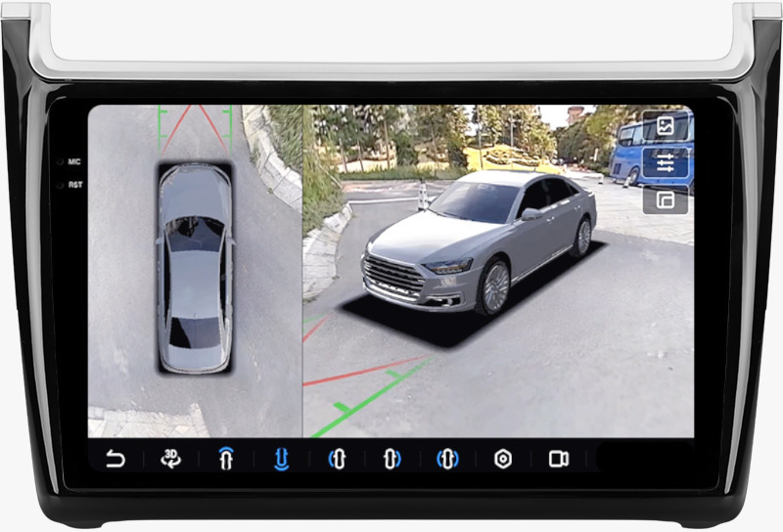Click the MIC pinhole on the bezel
Screen dimensions: 783x532
[60, 161]
